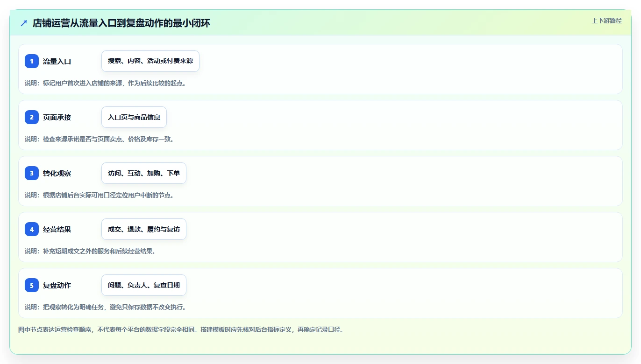The image size is (641, 364).
Task: Click the step 4 number badge
Action: tap(32, 229)
